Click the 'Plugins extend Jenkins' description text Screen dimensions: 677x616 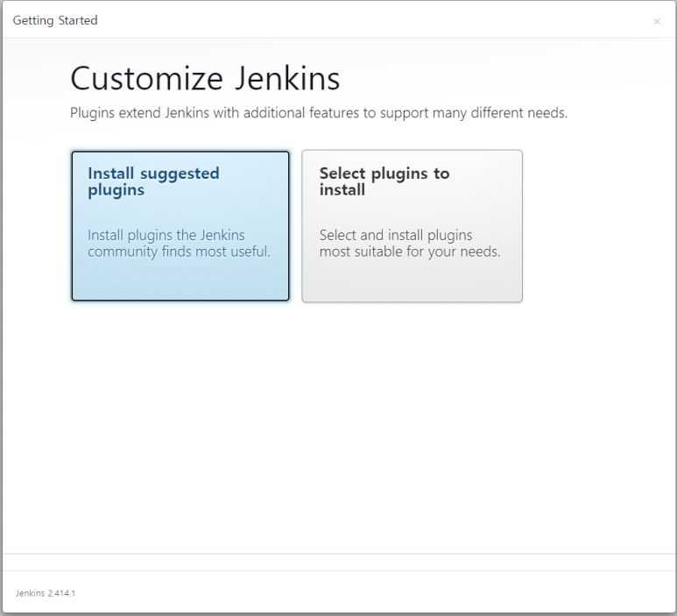[x=319, y=113]
